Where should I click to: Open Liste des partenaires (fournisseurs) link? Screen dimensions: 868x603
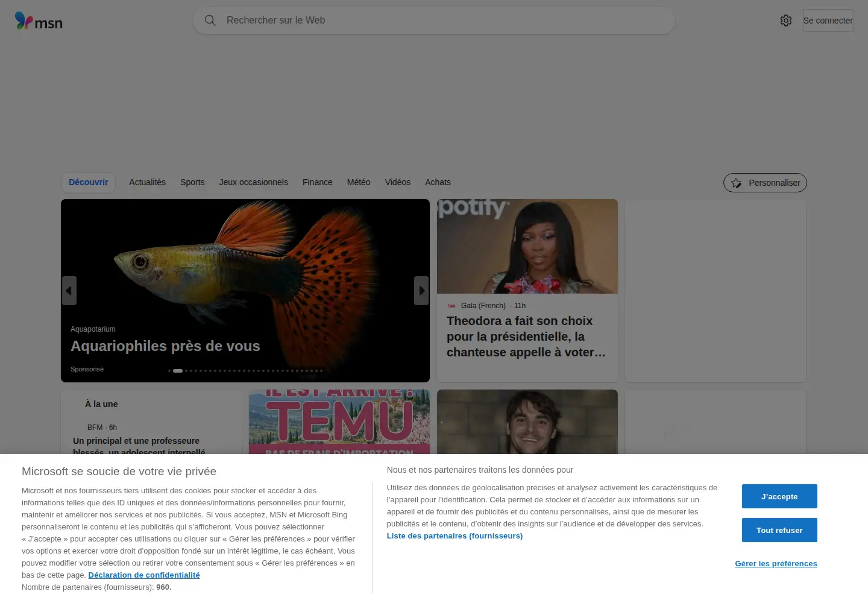pyautogui.click(x=454, y=535)
